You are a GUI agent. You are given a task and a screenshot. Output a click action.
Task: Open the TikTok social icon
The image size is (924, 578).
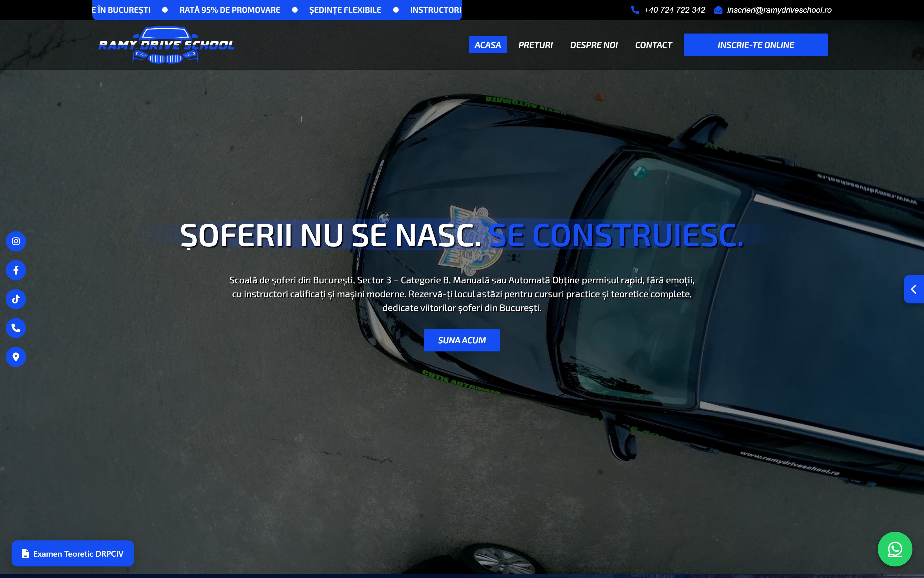[x=16, y=299]
